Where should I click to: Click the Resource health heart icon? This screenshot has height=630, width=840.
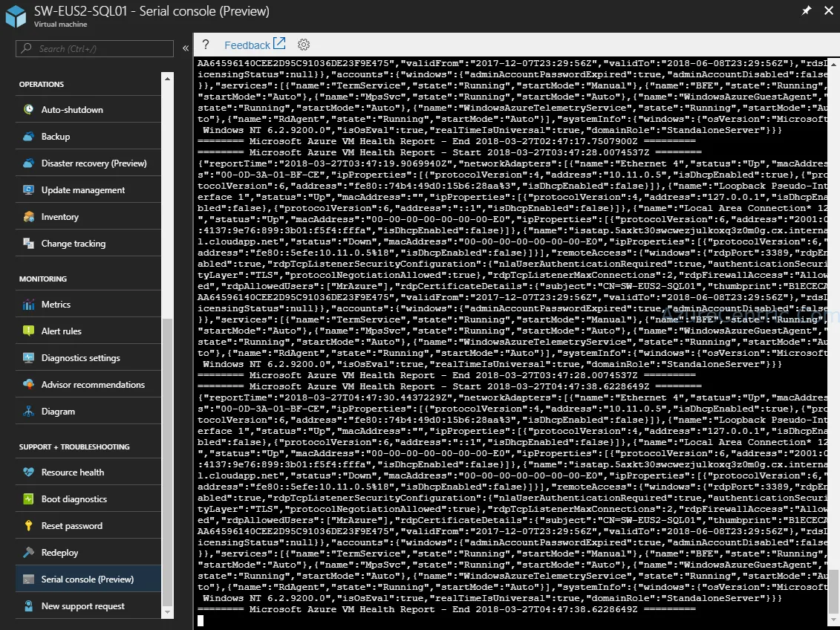28,472
